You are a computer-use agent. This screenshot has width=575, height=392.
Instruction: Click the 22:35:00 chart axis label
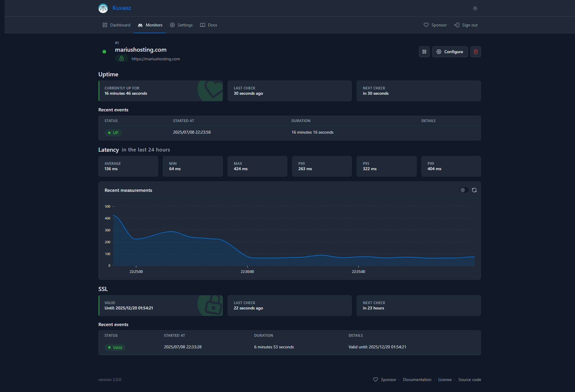tap(358, 272)
